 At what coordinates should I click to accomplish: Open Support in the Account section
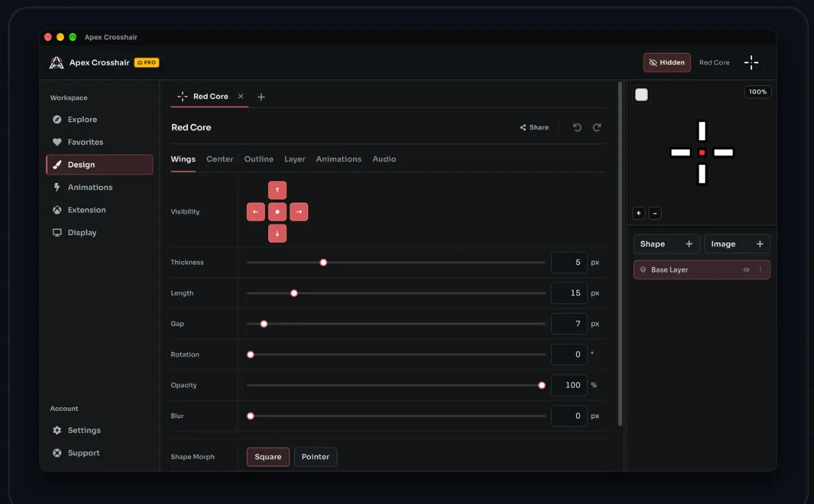tap(99, 453)
